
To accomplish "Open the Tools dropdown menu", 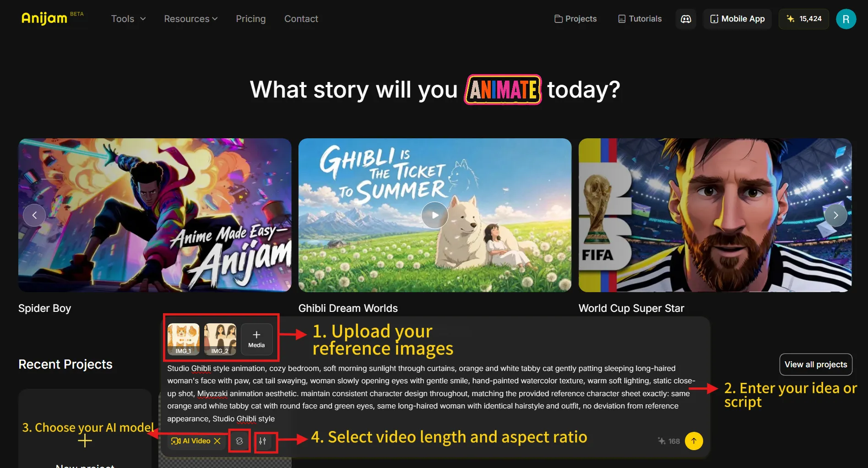I will (128, 19).
